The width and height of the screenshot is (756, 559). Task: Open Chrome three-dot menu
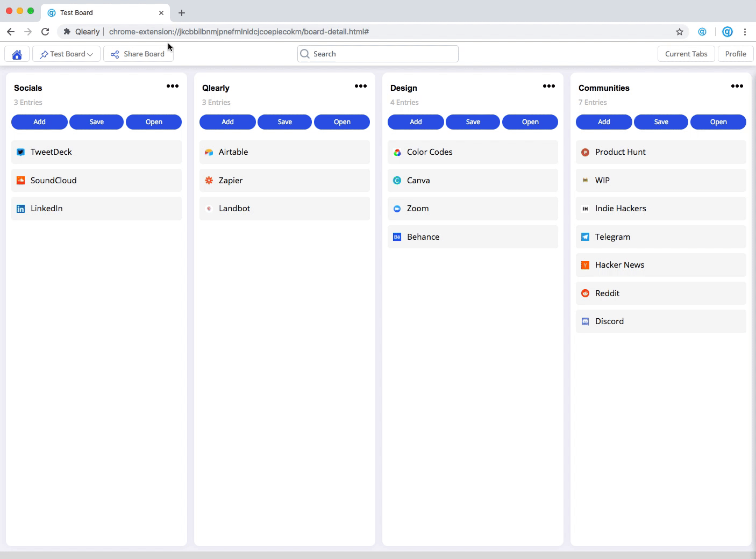745,32
